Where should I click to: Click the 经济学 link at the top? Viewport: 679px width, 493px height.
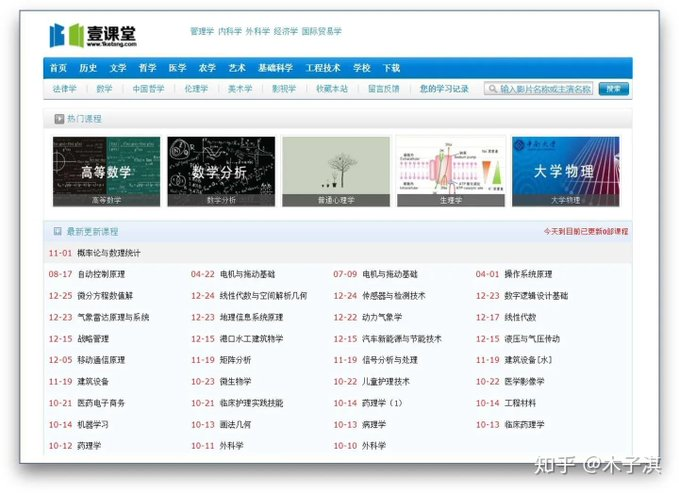[x=286, y=31]
